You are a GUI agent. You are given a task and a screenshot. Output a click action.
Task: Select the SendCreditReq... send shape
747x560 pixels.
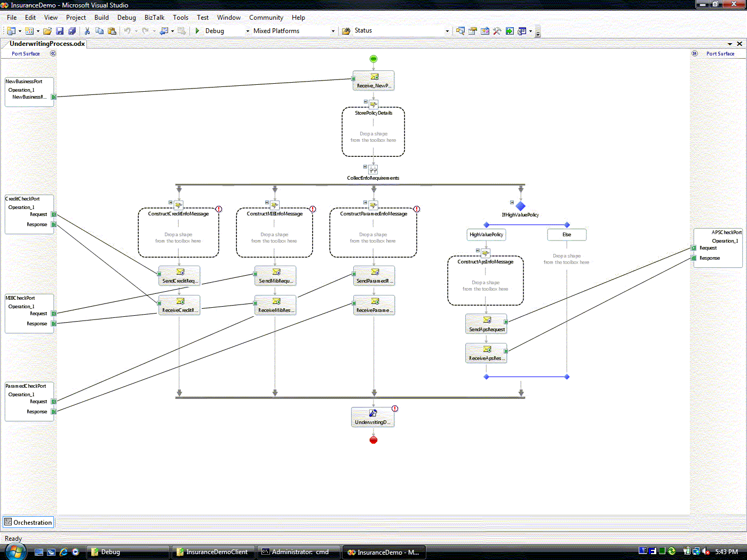[x=179, y=276]
